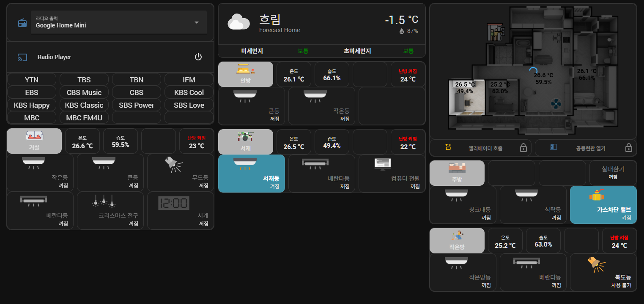Click the 시계 digital clock icon
Viewport: 644px width, 304px height.
coord(173,203)
